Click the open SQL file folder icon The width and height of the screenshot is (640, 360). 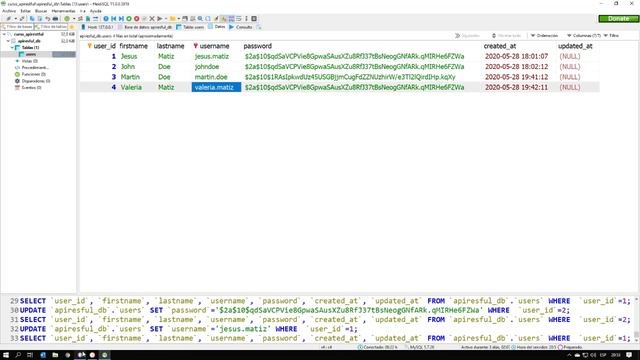[173, 19]
